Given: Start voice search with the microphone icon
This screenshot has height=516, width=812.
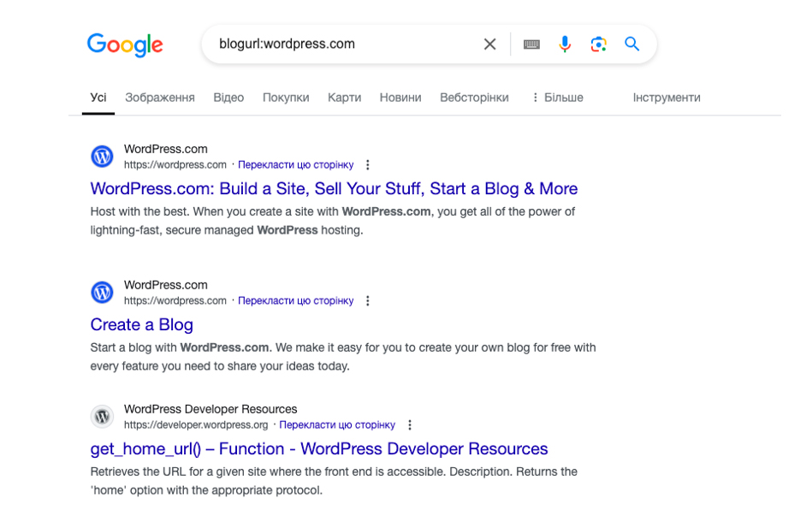Looking at the screenshot, I should click(x=565, y=44).
